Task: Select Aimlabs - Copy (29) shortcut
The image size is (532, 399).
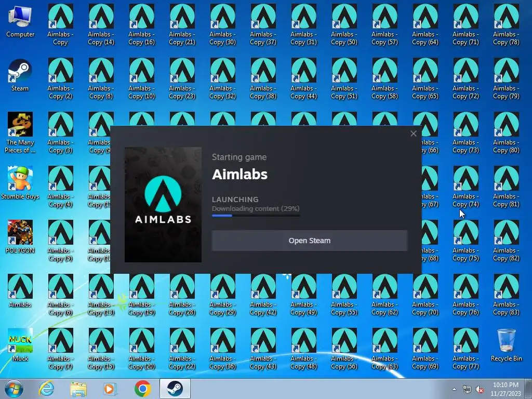Action: click(x=222, y=295)
